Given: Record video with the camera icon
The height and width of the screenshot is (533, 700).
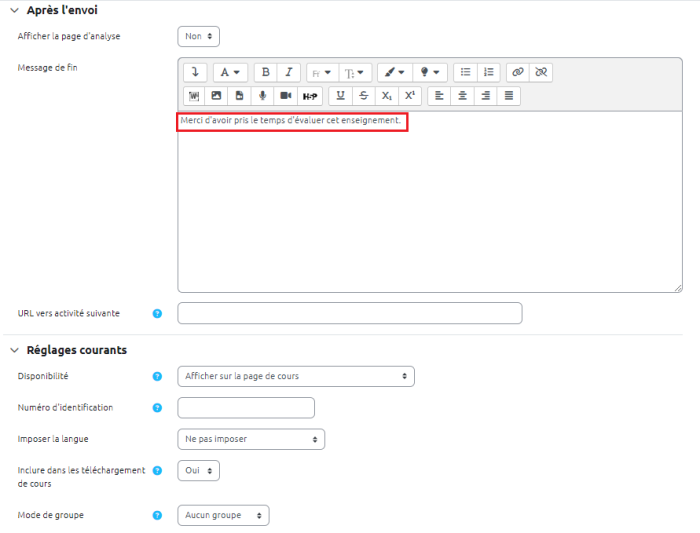Looking at the screenshot, I should [286, 96].
